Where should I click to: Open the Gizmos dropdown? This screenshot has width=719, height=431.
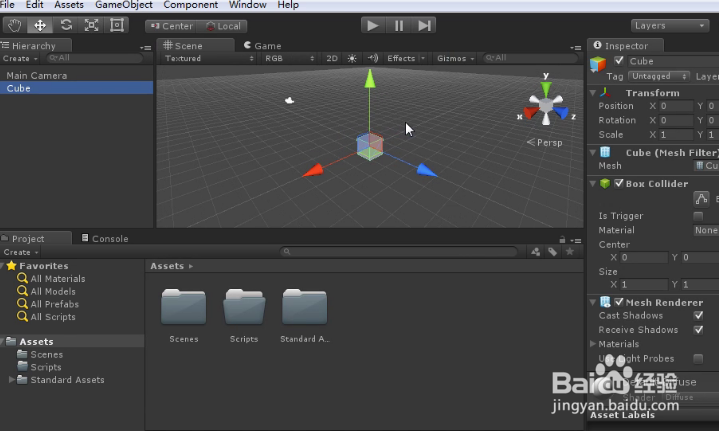pos(455,58)
